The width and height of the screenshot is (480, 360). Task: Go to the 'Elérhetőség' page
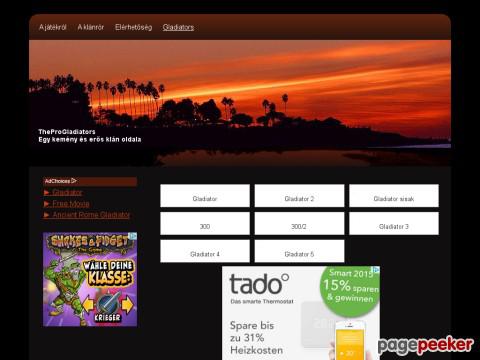point(133,27)
